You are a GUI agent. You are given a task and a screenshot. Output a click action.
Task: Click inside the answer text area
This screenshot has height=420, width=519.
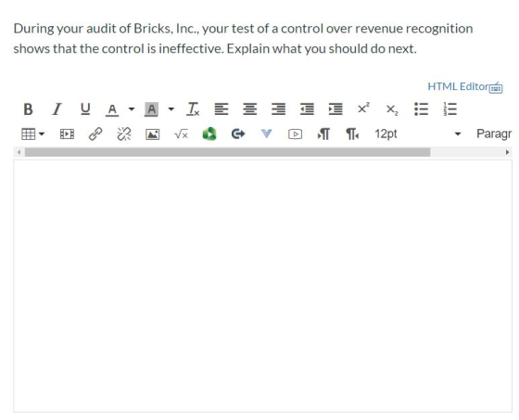tap(263, 286)
